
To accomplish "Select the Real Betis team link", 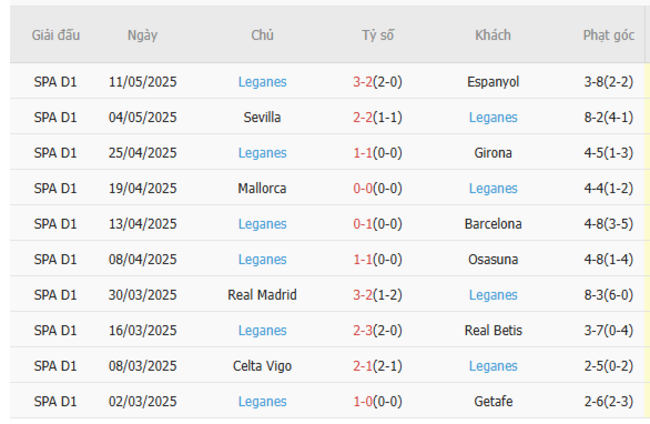I will pos(493,330).
